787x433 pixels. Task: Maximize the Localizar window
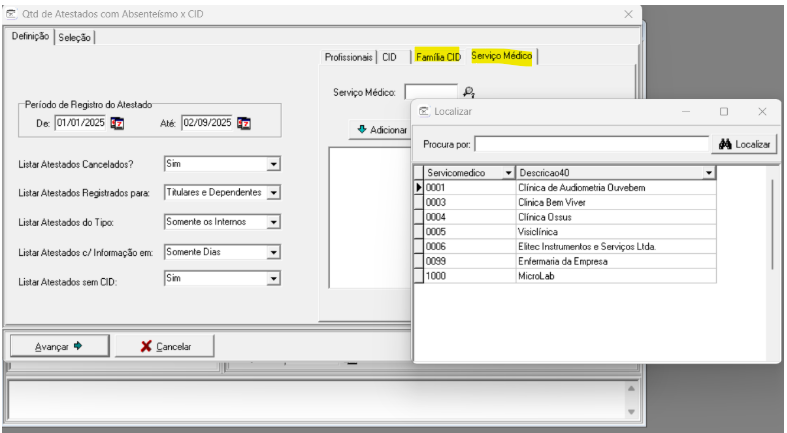tap(724, 112)
